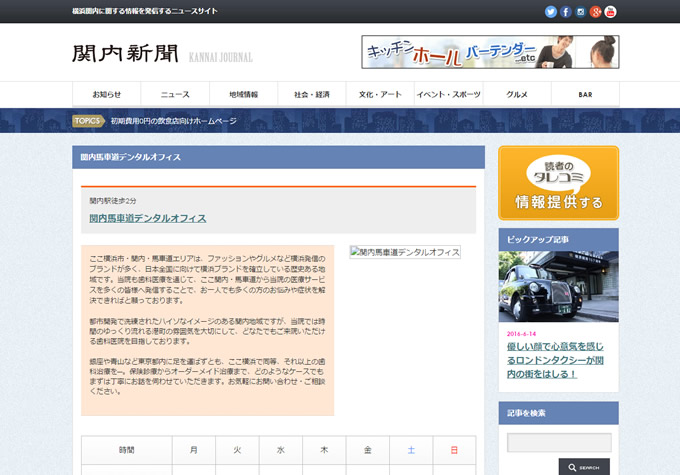This screenshot has height=475, width=680.
Task: Click the TOPICS label badge
Action: 88,121
